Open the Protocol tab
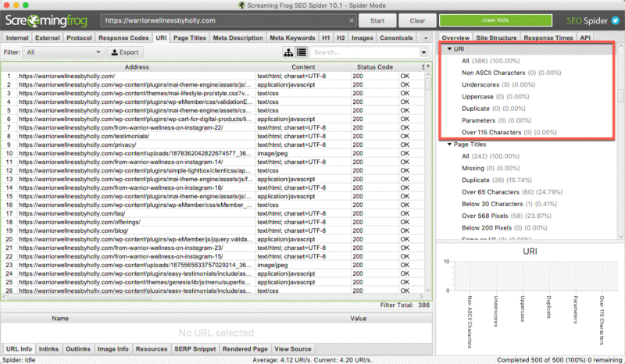Screen dimensions: 625x364 coord(79,37)
